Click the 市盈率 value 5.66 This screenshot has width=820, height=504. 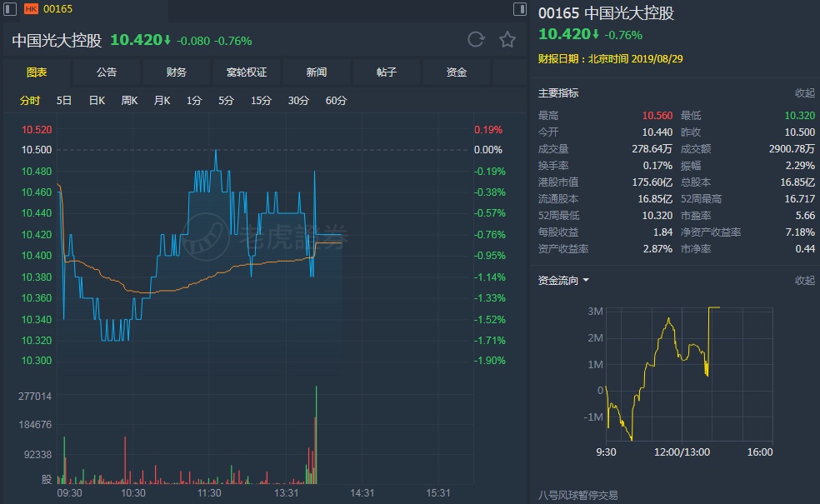[x=805, y=216]
